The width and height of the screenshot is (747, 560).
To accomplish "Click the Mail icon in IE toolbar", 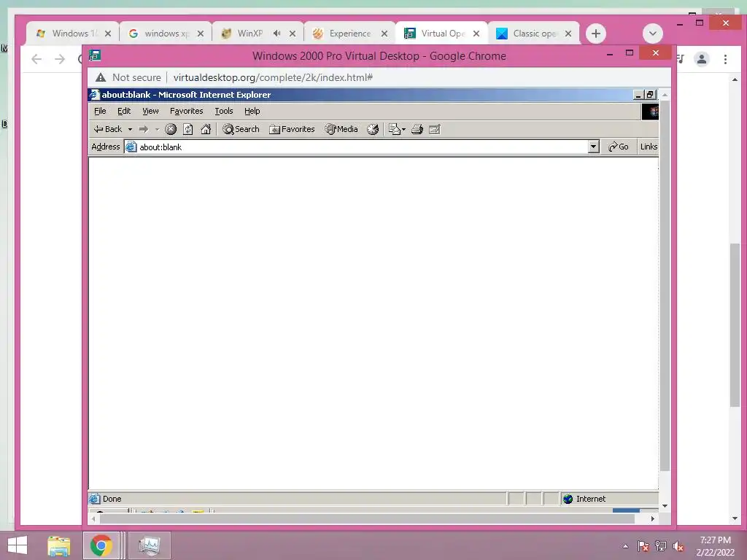I will pos(397,129).
